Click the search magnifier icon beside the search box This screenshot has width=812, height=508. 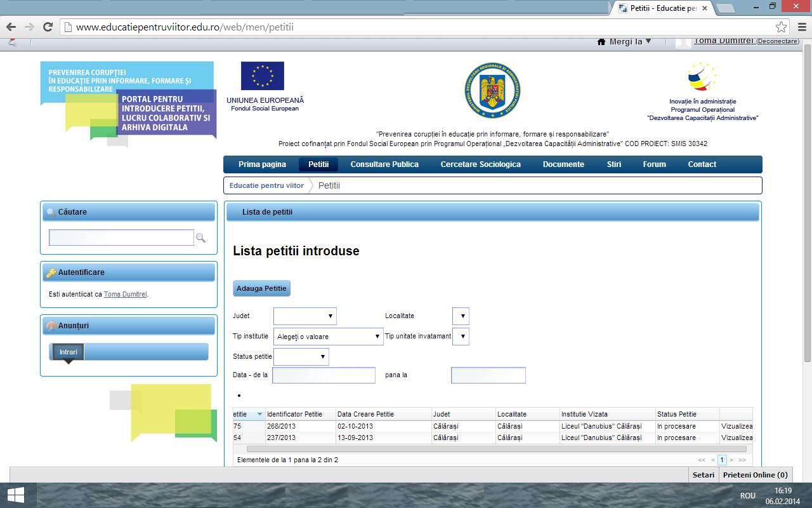(200, 237)
